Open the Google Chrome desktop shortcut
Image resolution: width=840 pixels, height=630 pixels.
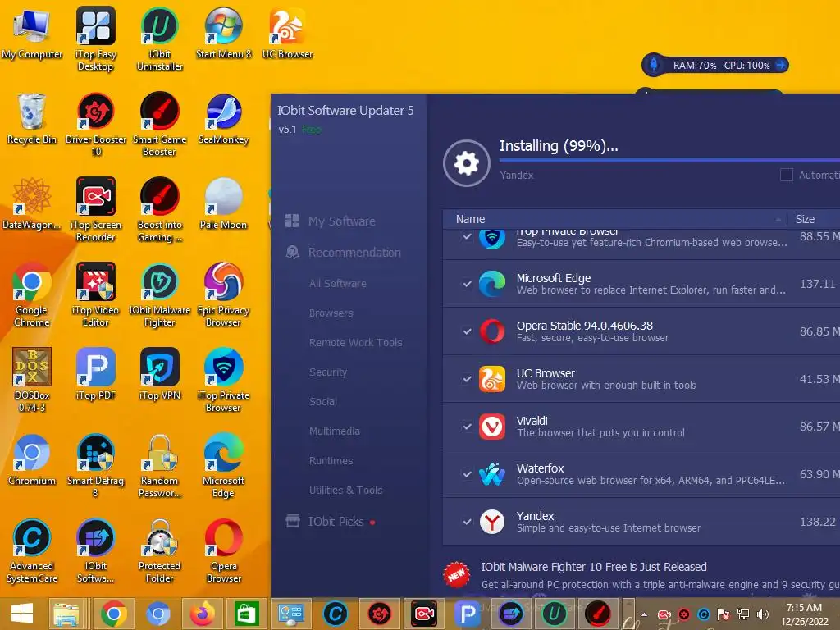(32, 294)
